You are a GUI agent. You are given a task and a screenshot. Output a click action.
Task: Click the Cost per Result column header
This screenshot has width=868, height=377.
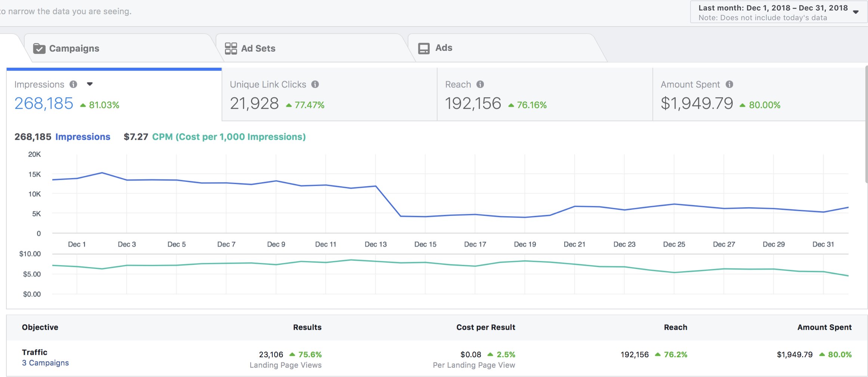[486, 327]
